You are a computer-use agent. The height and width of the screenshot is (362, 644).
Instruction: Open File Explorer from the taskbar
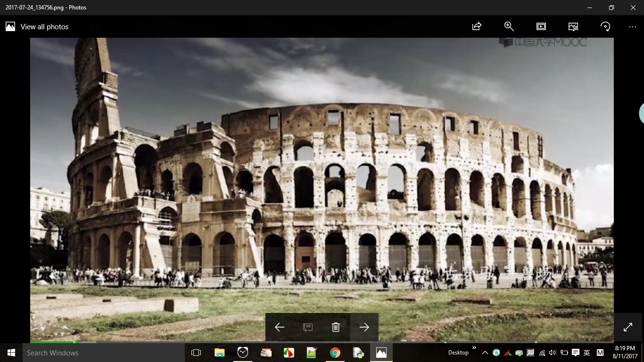[220, 353]
